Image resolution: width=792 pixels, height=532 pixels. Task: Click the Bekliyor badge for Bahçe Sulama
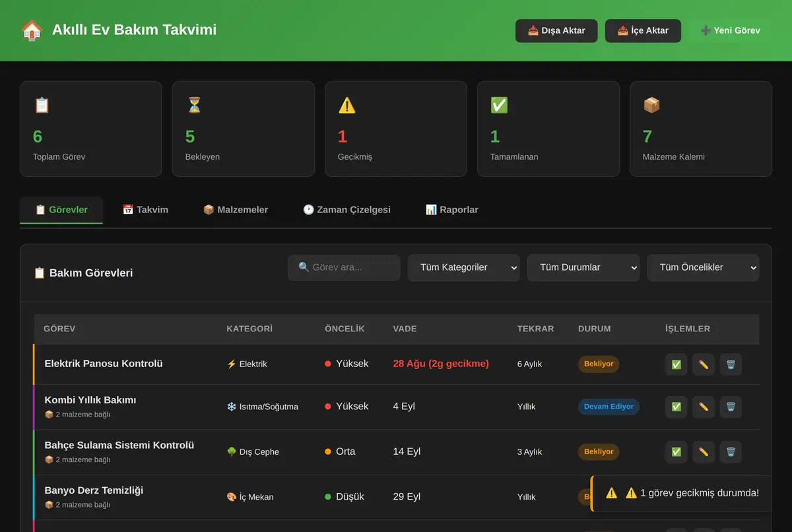tap(599, 452)
